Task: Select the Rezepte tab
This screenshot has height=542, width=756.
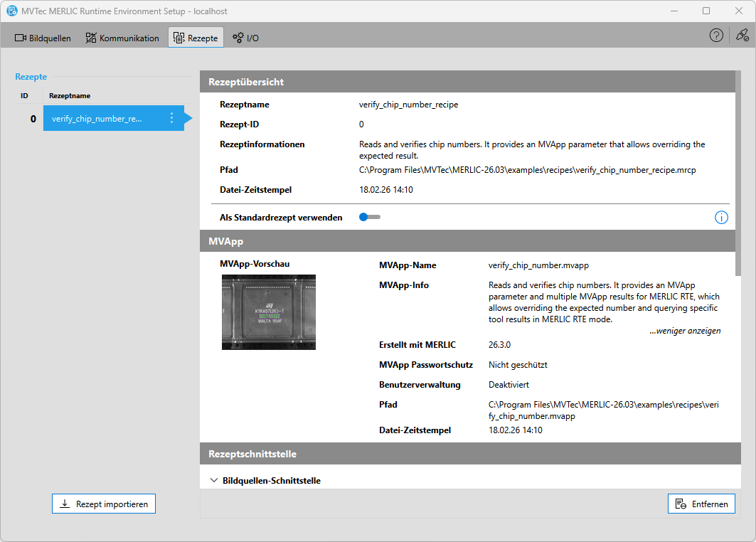Action: point(196,38)
